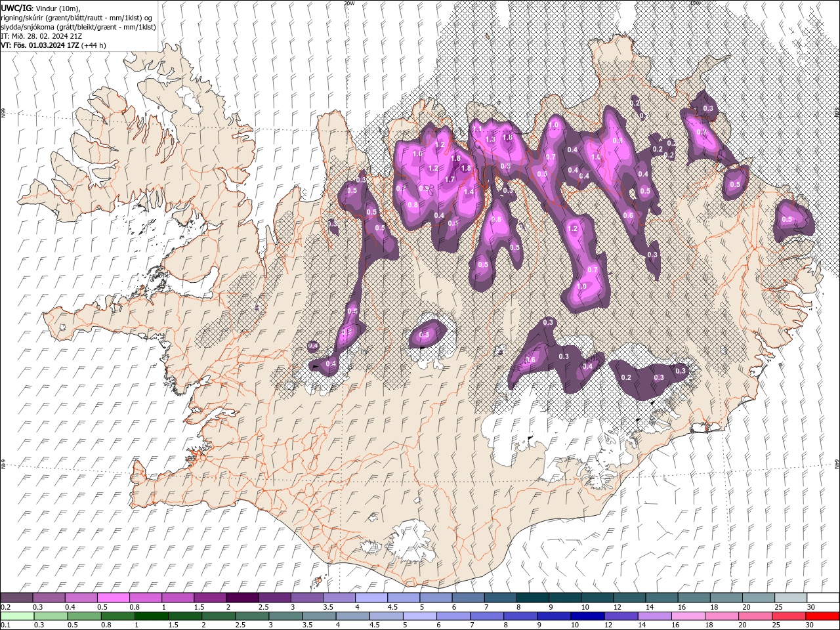Image resolution: width=840 pixels, height=630 pixels.
Task: Choose upper legend swatch between 6 and 7
Action: [468, 598]
